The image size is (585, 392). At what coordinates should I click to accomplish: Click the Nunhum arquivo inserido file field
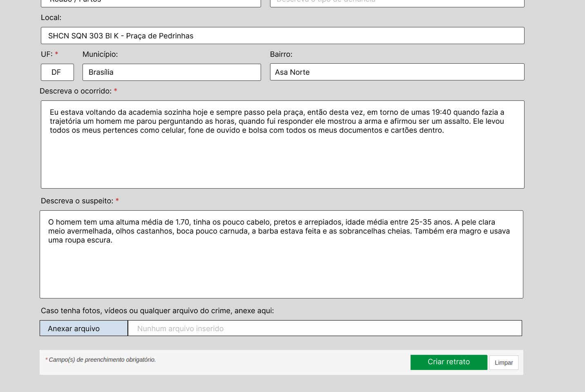(x=325, y=328)
